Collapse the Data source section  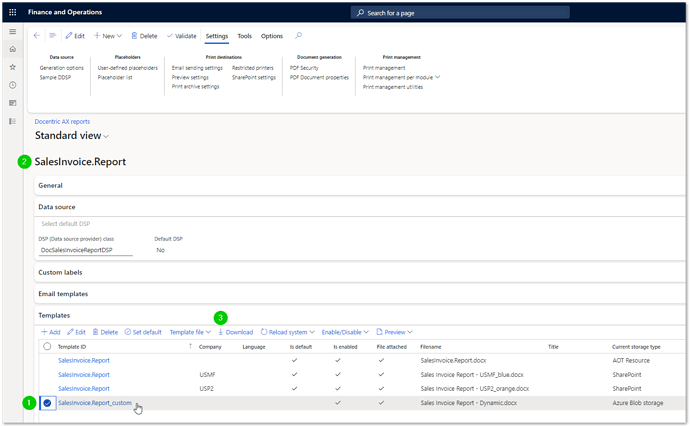point(359,207)
